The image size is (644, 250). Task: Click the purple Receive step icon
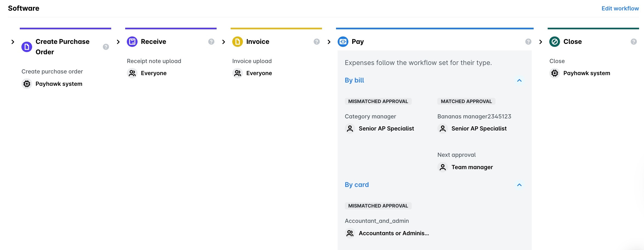click(132, 42)
